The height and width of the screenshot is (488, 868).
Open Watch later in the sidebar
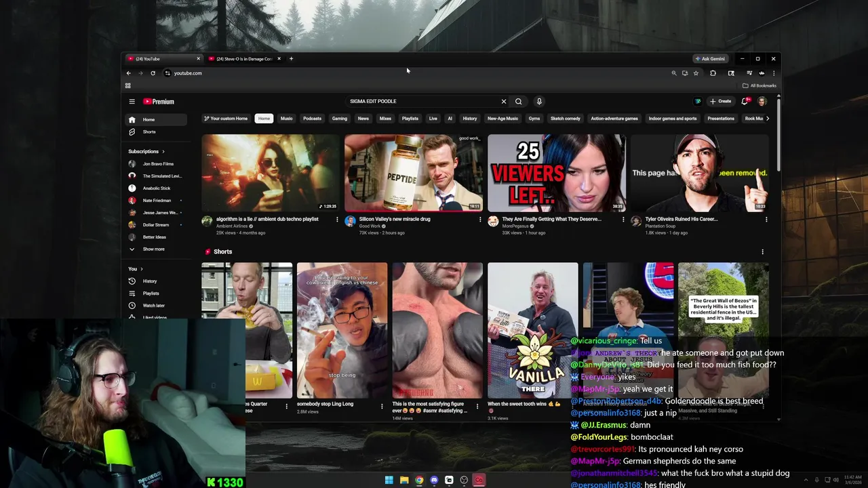point(157,306)
